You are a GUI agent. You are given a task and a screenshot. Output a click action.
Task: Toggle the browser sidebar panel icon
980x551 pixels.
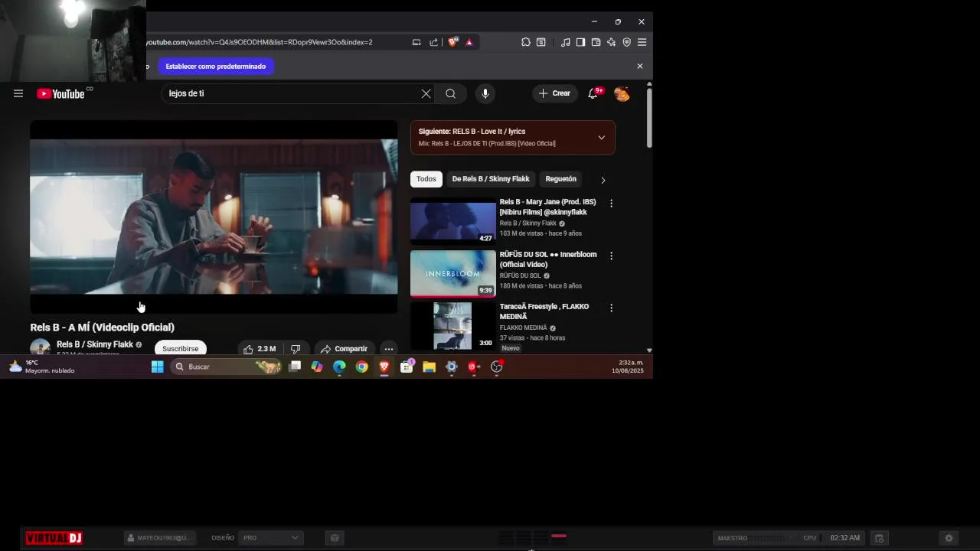580,42
